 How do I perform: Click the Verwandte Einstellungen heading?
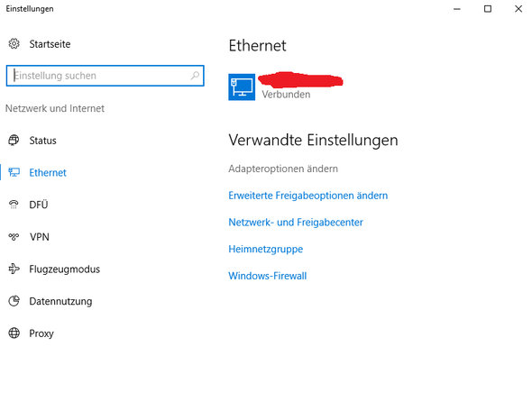pos(313,140)
